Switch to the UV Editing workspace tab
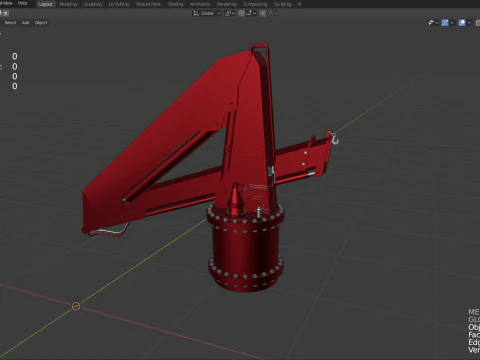 pyautogui.click(x=119, y=4)
